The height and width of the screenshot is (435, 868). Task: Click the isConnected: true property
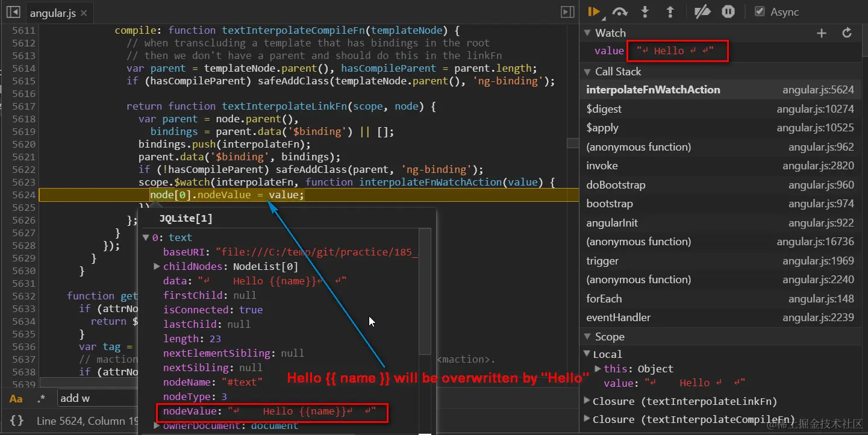[213, 310]
